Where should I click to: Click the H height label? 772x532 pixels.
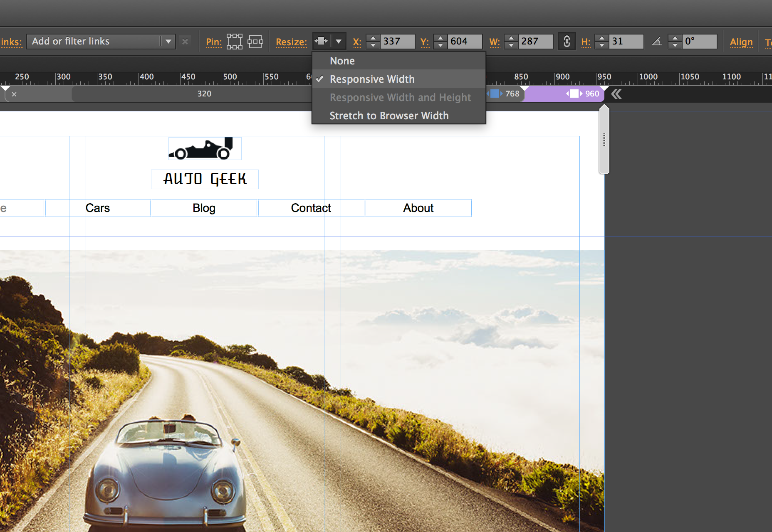pyautogui.click(x=586, y=42)
